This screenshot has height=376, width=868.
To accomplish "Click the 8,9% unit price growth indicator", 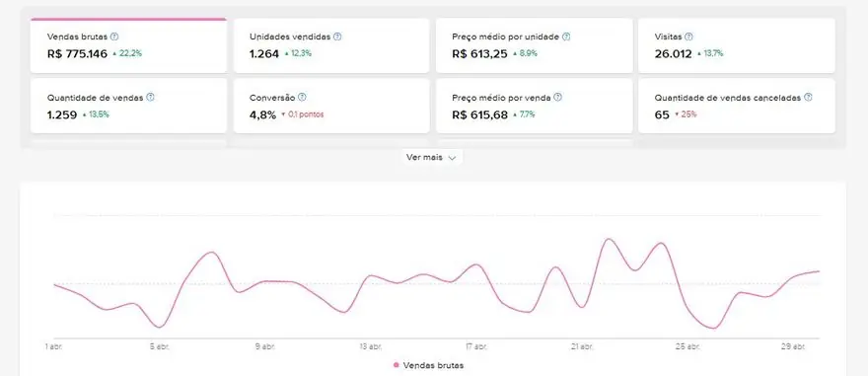I will (525, 53).
